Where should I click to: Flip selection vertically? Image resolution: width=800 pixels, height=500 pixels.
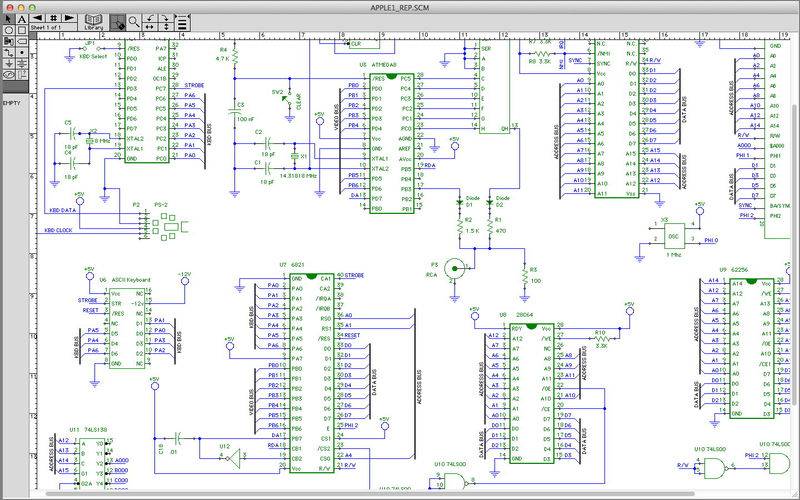click(166, 26)
